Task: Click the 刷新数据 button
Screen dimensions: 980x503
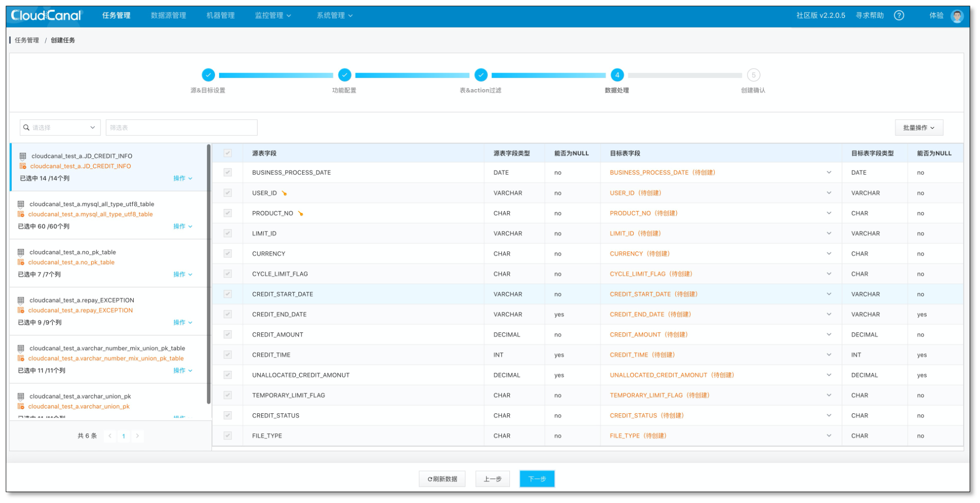Action: pyautogui.click(x=442, y=479)
